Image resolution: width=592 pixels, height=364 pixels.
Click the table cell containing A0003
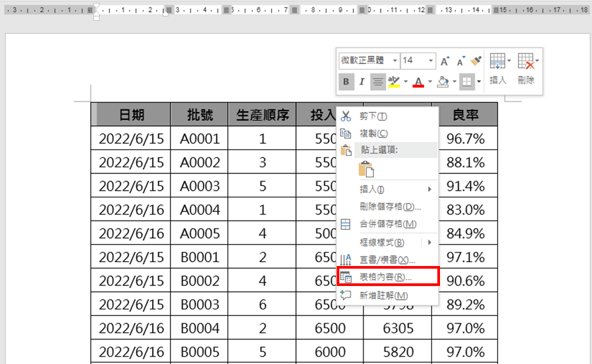pyautogui.click(x=199, y=186)
